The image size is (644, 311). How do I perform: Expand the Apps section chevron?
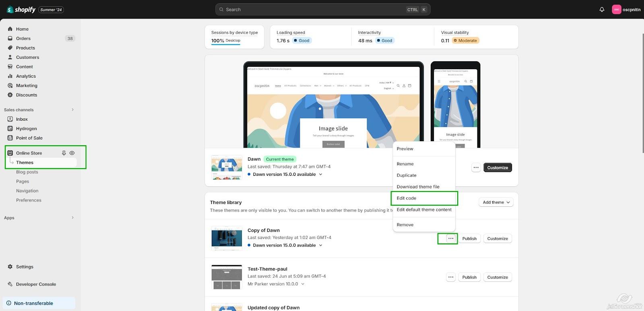pyautogui.click(x=72, y=218)
